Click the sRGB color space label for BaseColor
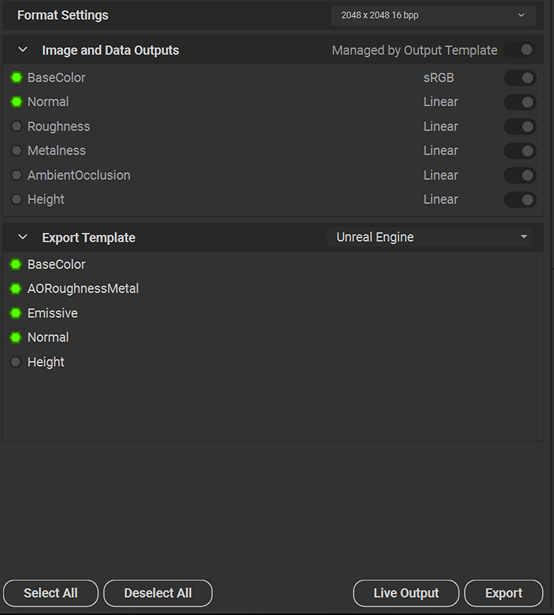The image size is (554, 615). pos(439,78)
